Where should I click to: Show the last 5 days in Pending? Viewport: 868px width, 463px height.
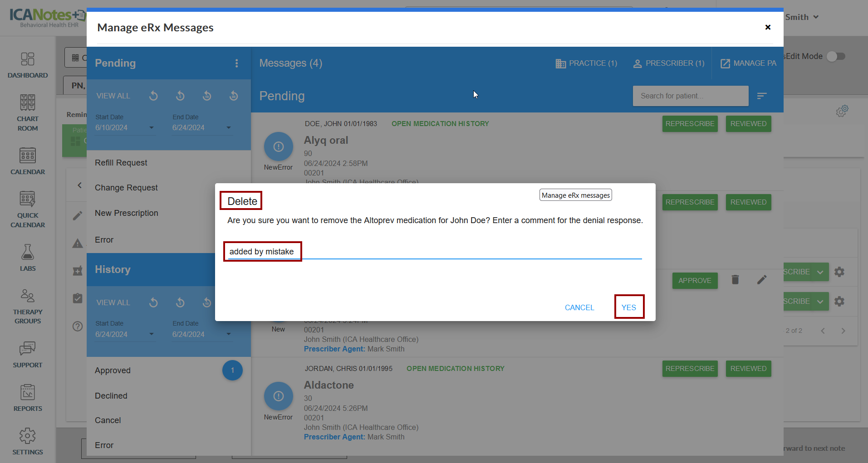180,96
